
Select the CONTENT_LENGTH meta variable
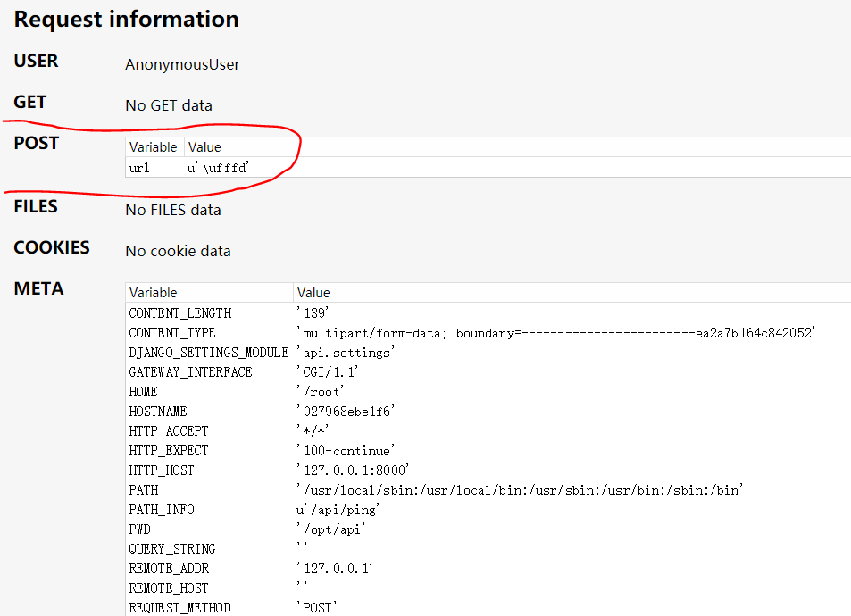point(173,312)
